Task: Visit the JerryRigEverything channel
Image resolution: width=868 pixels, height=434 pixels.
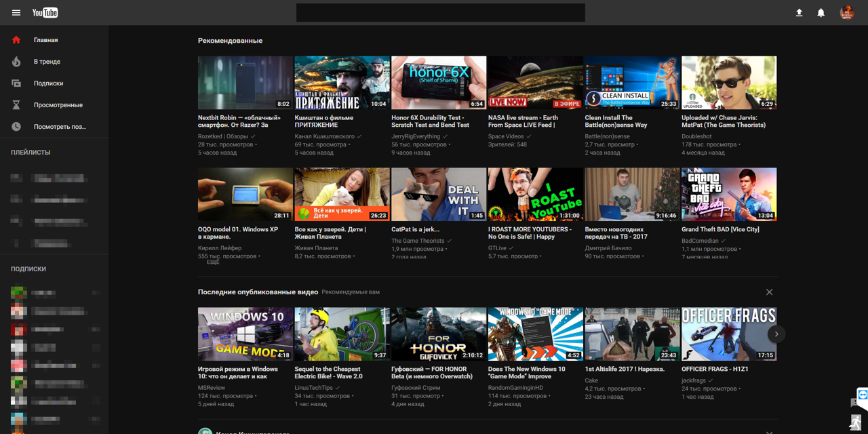Action: 416,136
